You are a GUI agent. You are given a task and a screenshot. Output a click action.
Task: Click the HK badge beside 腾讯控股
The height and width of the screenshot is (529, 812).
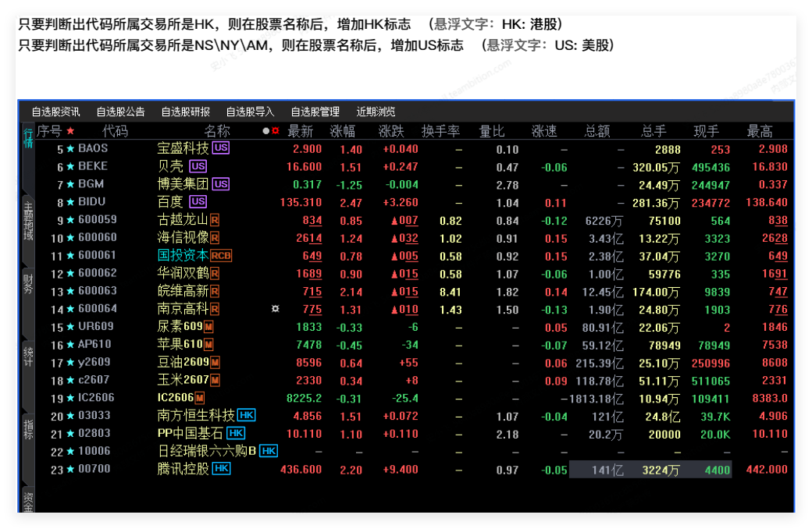222,468
